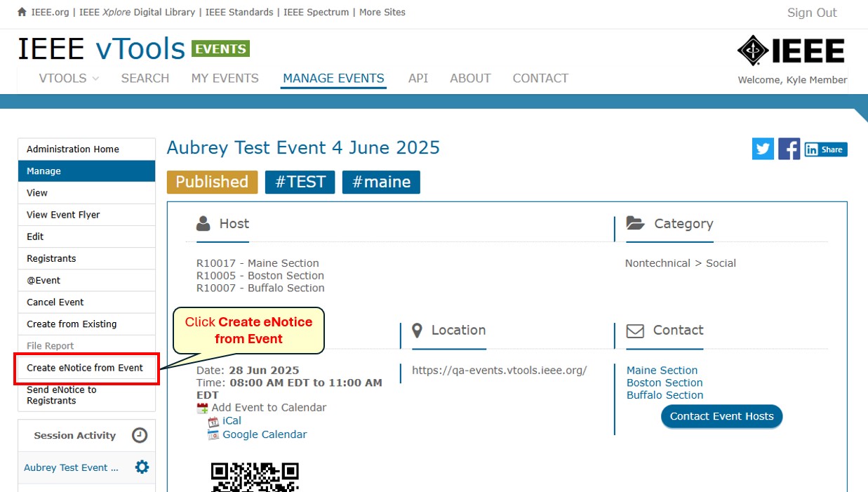Click the Add Event to Calendar text
This screenshot has width=868, height=492.
269,408
